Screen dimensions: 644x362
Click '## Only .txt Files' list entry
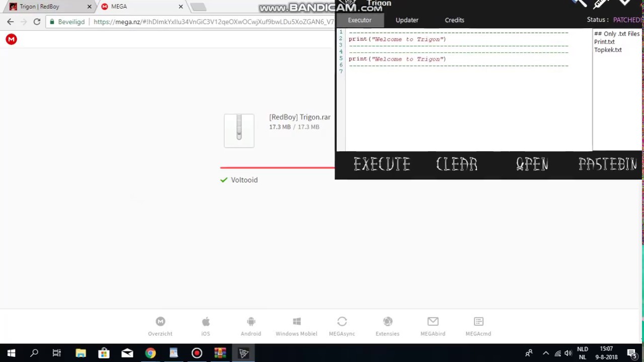coord(617,34)
